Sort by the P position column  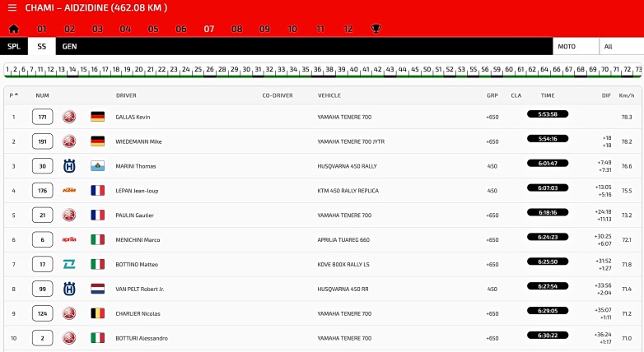[13, 95]
